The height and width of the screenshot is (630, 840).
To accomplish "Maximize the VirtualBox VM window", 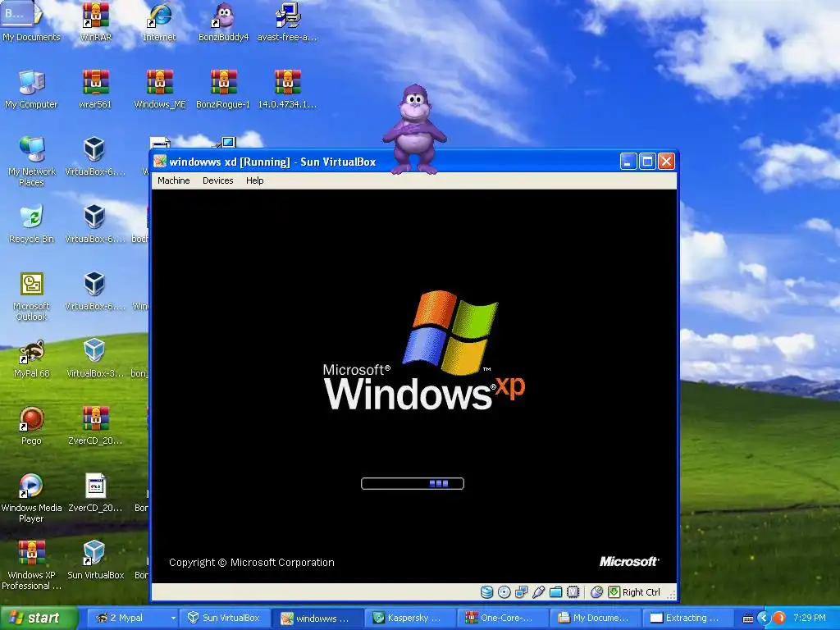I will tap(647, 162).
